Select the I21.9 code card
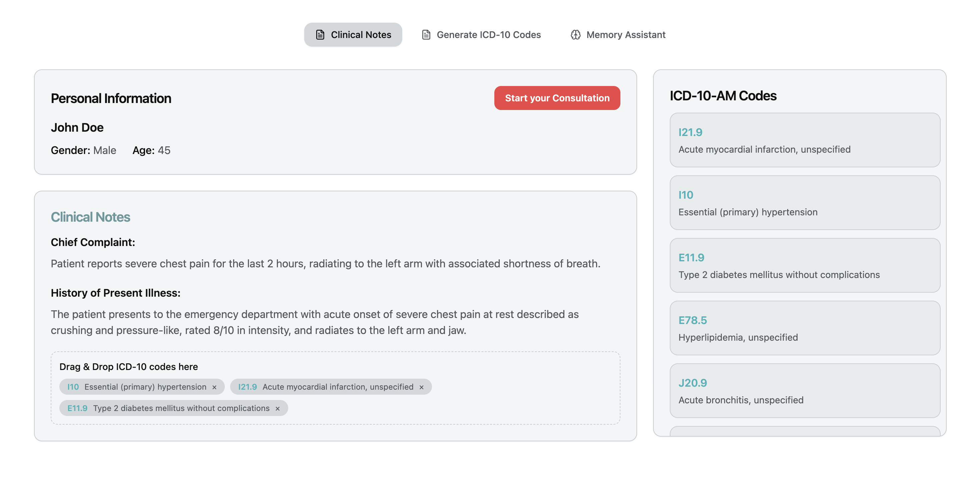This screenshot has height=482, width=980. [804, 140]
